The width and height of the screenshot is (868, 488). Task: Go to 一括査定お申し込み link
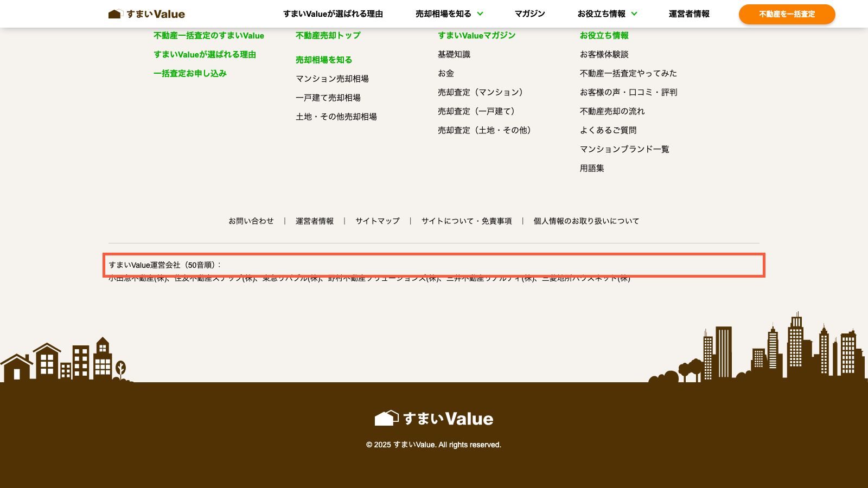pyautogui.click(x=190, y=74)
